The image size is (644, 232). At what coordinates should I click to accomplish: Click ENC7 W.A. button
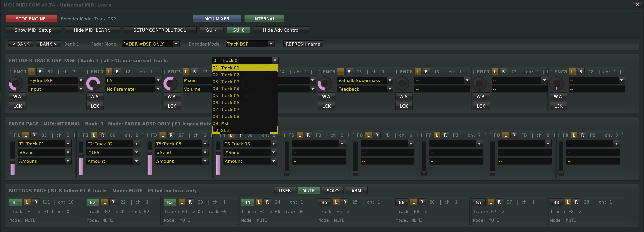click(481, 97)
